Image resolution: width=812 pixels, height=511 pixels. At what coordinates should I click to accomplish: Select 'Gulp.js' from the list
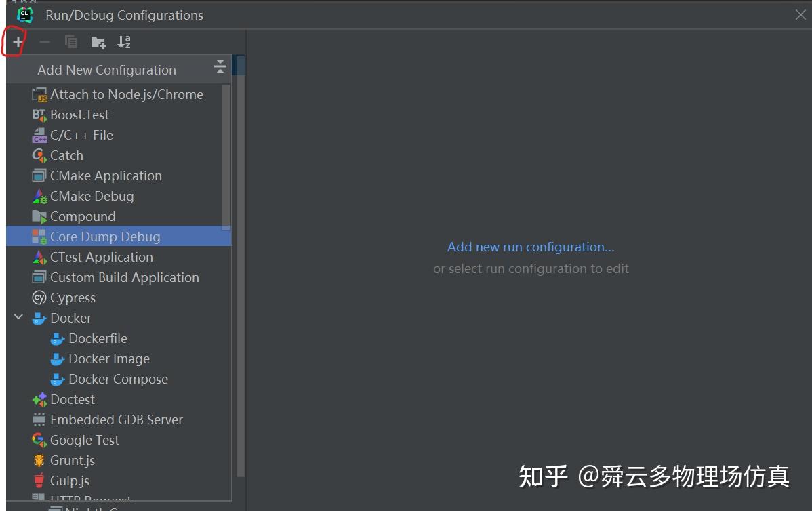click(x=70, y=481)
